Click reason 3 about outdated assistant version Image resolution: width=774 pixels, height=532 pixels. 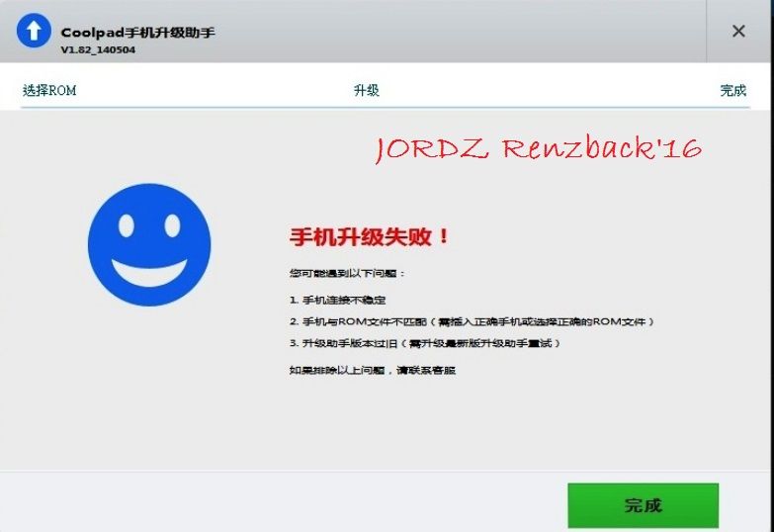(425, 343)
